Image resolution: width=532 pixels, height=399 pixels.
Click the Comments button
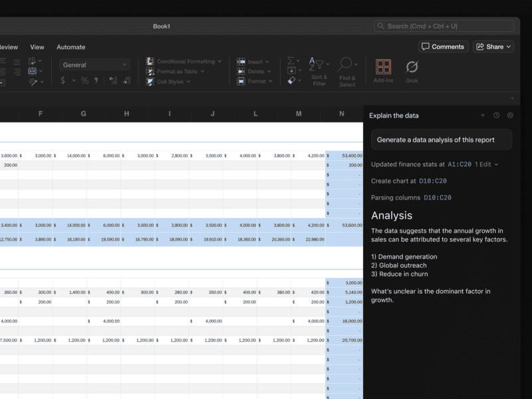coord(443,47)
